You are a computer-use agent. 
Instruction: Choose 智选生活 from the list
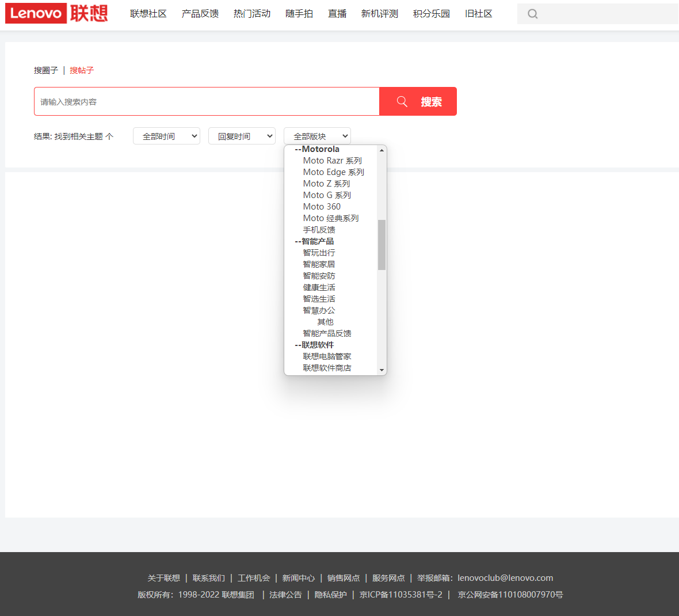[319, 299]
